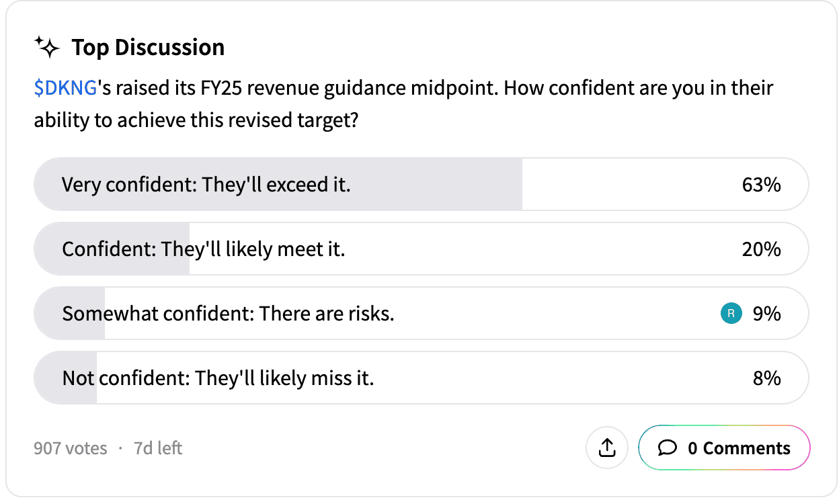Click the speech bubble icon in Comments
Image resolution: width=839 pixels, height=504 pixels.
pyautogui.click(x=668, y=448)
